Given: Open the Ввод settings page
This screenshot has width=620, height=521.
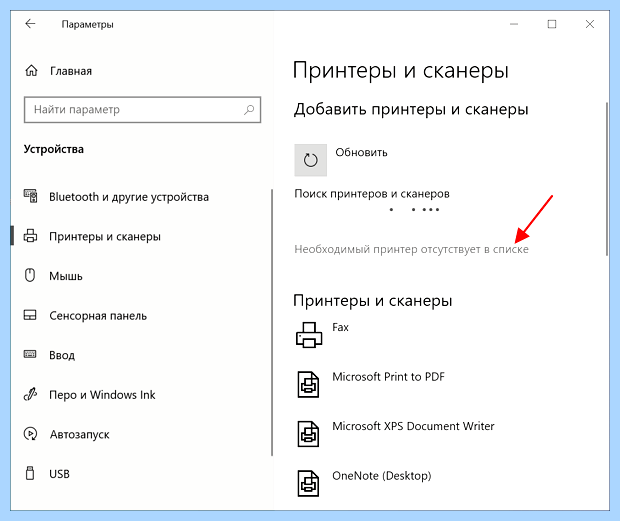Looking at the screenshot, I should click(x=62, y=355).
